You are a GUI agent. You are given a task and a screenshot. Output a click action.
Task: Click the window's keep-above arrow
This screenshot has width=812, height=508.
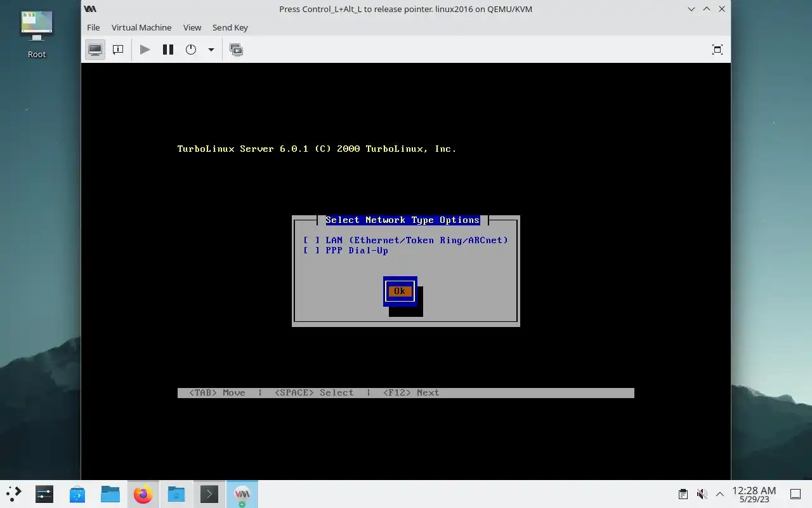707,9
